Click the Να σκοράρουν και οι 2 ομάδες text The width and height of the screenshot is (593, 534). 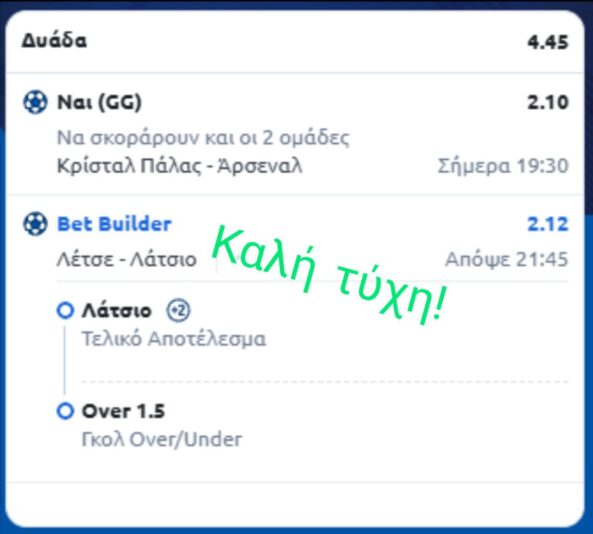click(203, 138)
